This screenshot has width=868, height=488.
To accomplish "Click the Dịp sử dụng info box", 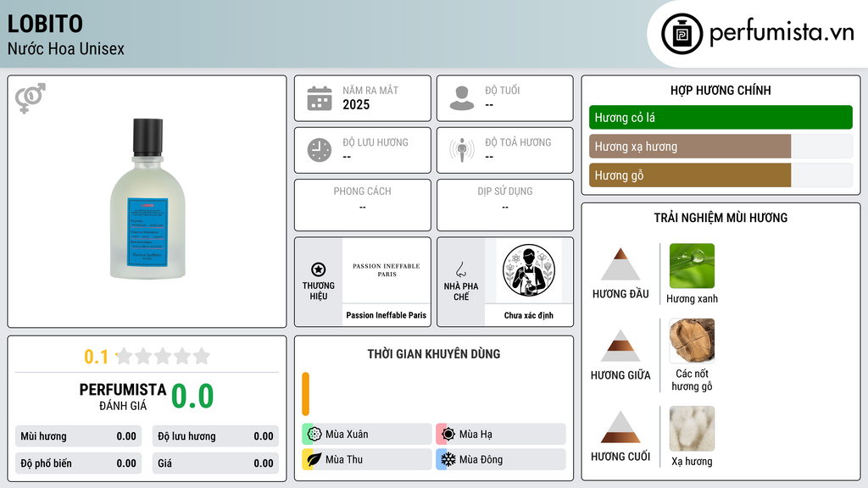I will (505, 205).
